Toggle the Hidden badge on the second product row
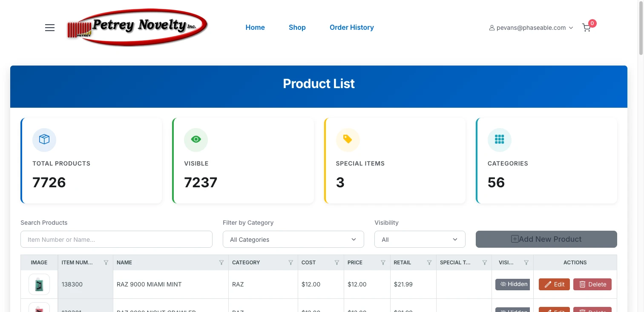Screen dimensions: 644x312 [x=513, y=310]
